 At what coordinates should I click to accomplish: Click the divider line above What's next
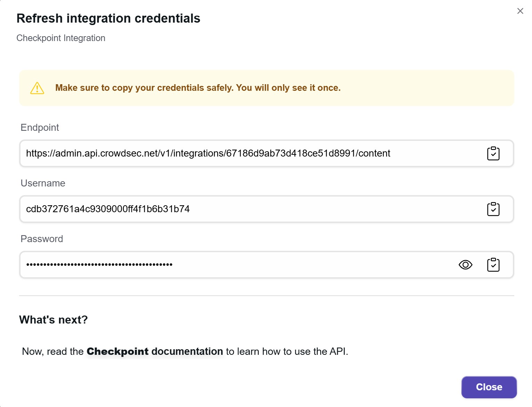(266, 296)
